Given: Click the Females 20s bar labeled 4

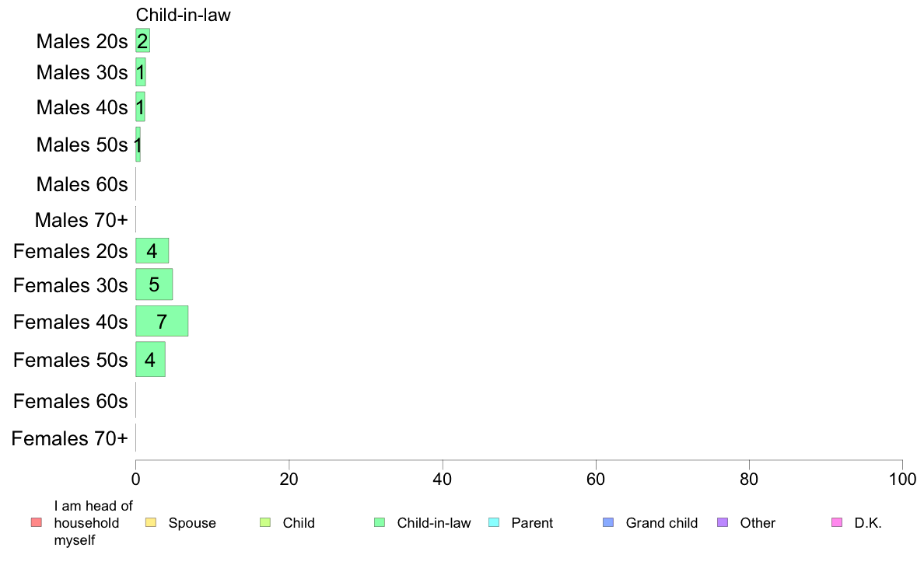Looking at the screenshot, I should tap(152, 251).
